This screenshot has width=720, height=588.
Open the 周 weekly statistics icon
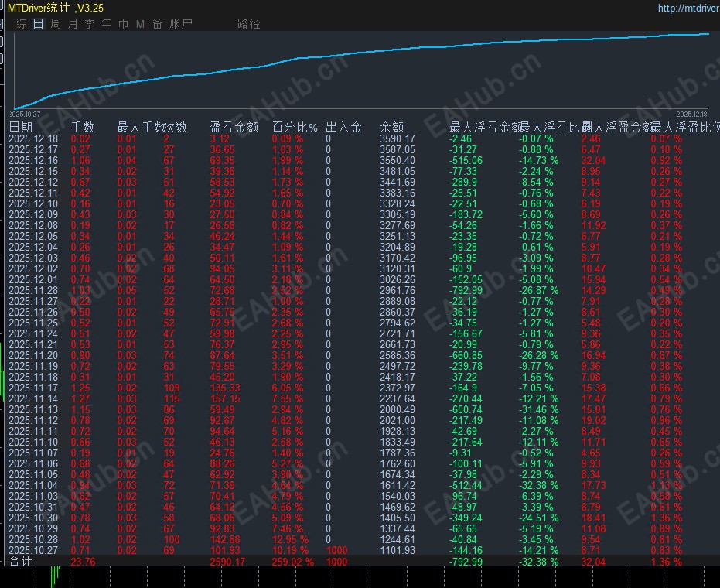click(x=55, y=24)
